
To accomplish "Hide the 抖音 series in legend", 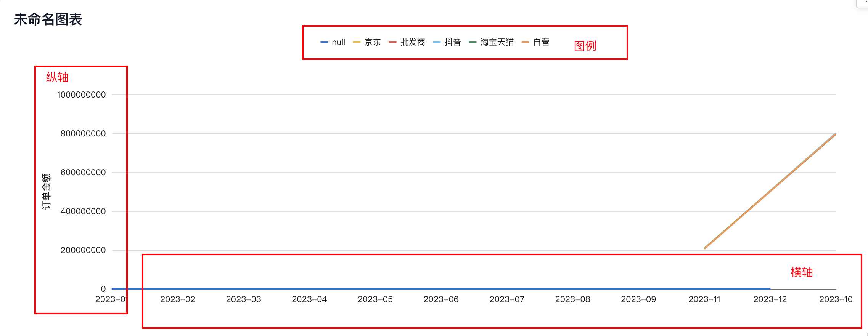I will click(x=447, y=42).
